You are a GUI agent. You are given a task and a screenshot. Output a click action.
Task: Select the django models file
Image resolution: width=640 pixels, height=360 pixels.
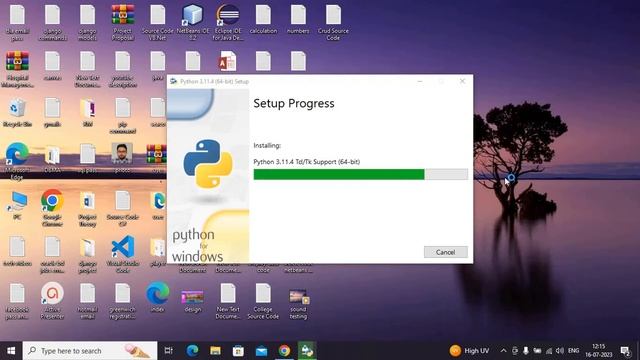pyautogui.click(x=87, y=22)
